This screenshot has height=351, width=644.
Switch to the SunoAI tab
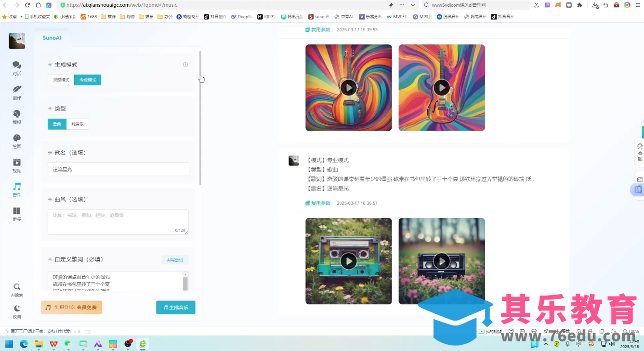(52, 38)
